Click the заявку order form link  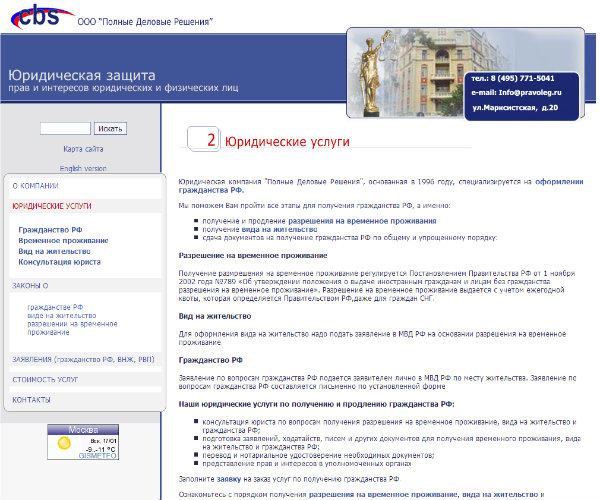click(229, 479)
